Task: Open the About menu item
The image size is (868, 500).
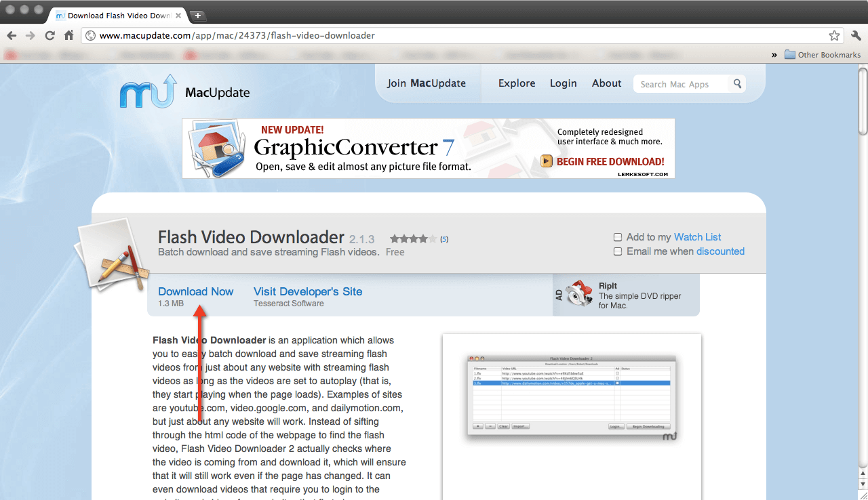Action: point(606,83)
